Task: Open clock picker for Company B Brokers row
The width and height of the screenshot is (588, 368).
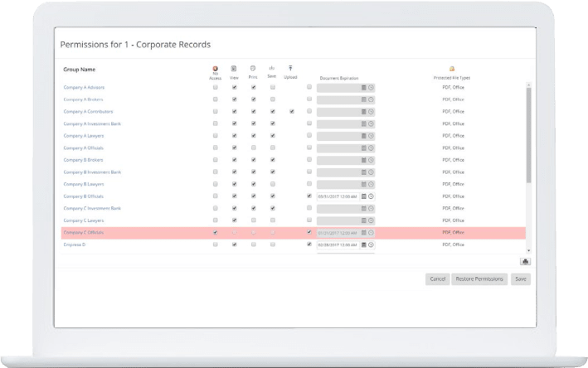Action: point(371,160)
